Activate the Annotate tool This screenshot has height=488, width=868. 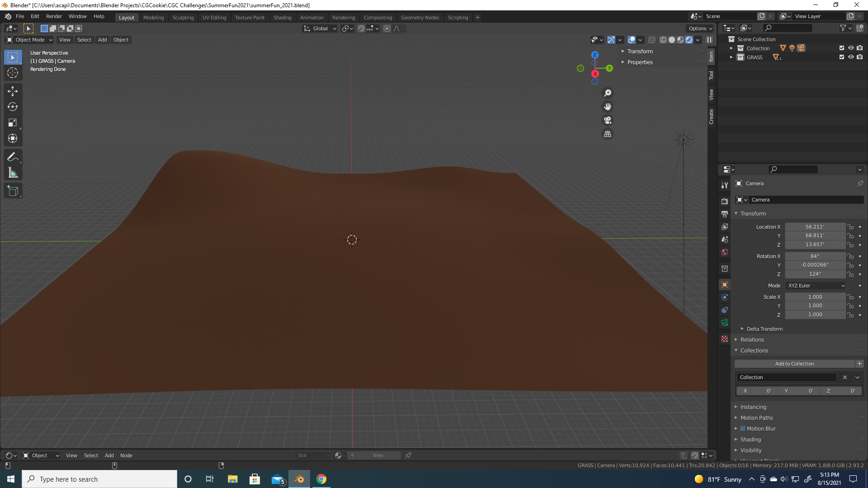pos(13,157)
